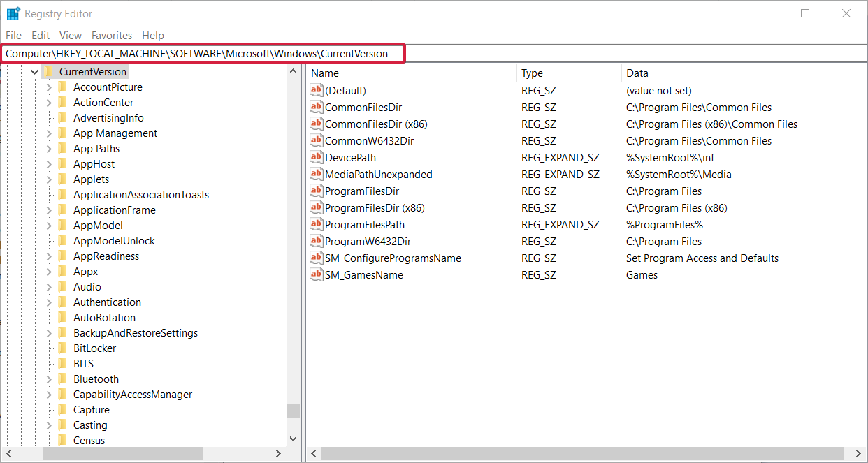The width and height of the screenshot is (868, 463).
Task: Click tree pane scroll up arrow
Action: (293, 71)
